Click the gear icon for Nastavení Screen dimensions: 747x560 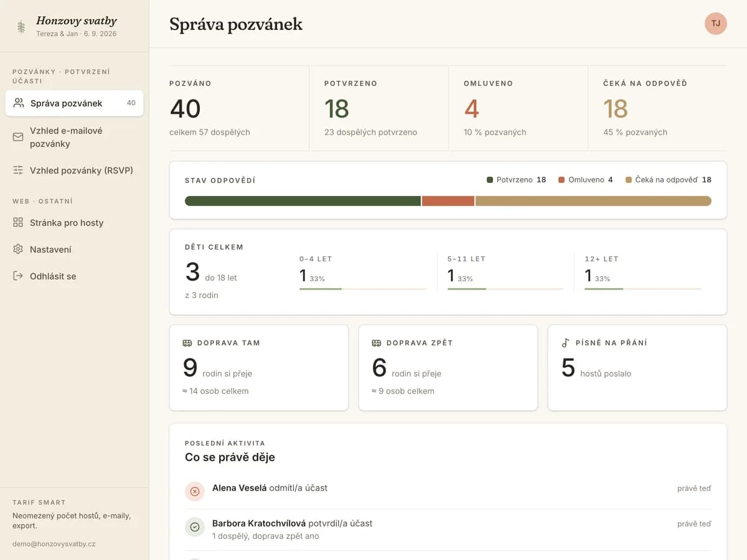(x=18, y=249)
